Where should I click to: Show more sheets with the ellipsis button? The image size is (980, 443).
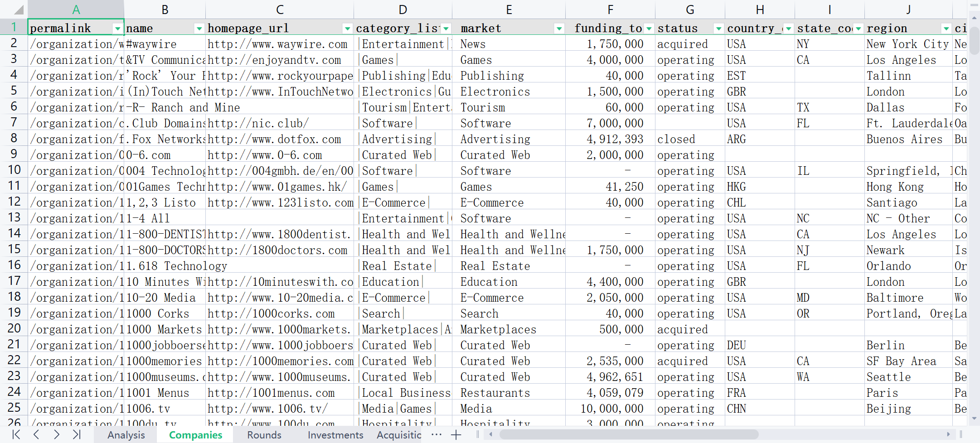(437, 435)
